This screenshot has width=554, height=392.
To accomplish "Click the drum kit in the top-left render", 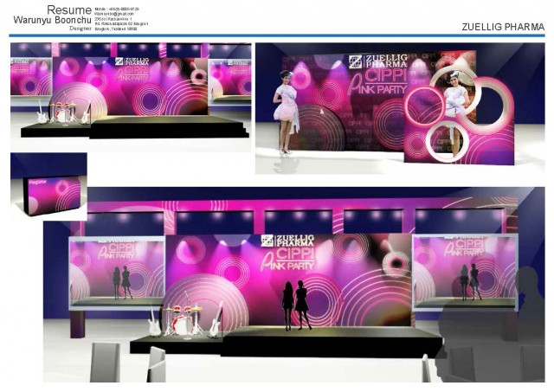I will pos(62,112).
